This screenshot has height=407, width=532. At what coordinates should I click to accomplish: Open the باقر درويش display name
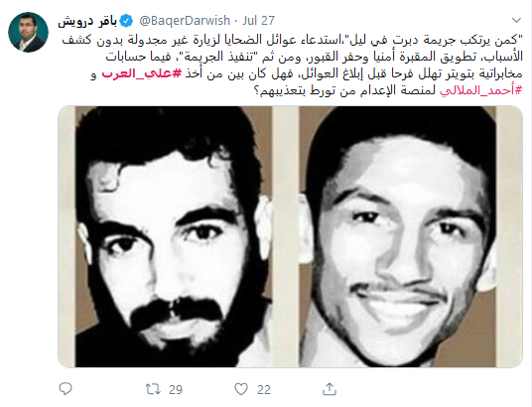point(87,21)
